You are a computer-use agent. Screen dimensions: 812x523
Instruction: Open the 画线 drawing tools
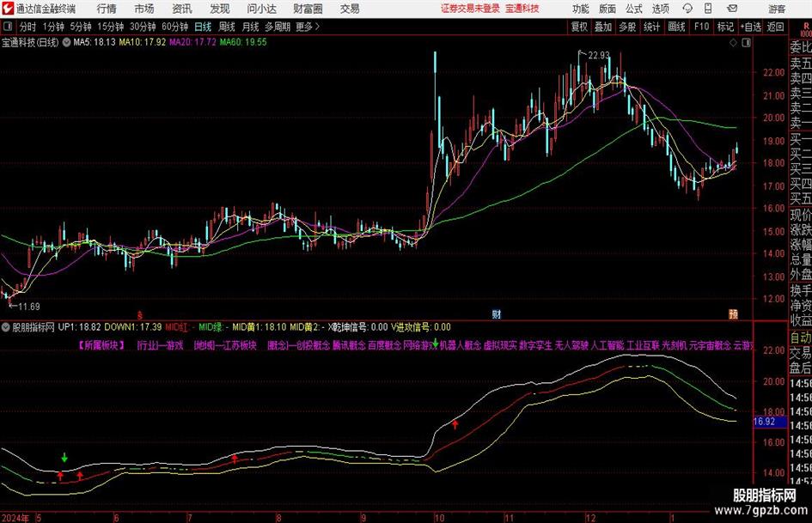coord(677,27)
